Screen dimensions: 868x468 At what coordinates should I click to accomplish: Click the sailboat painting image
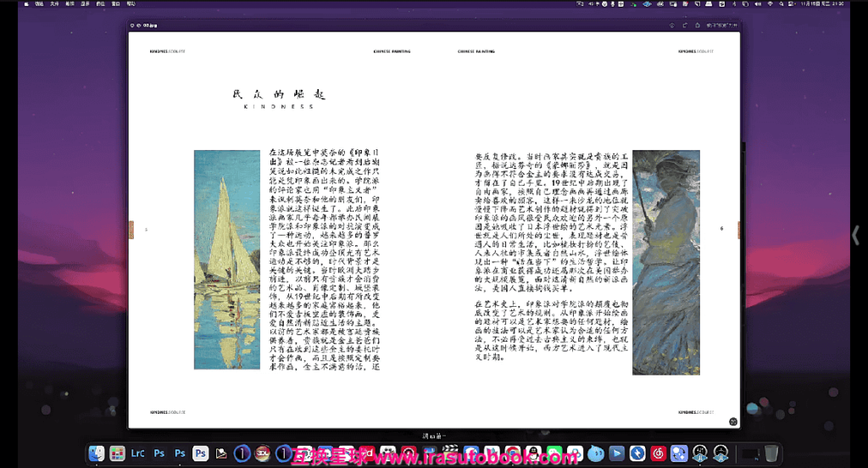(227, 259)
